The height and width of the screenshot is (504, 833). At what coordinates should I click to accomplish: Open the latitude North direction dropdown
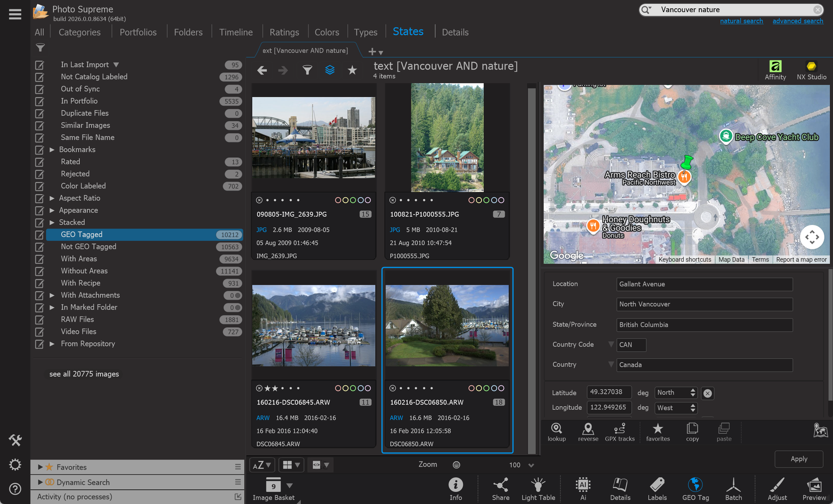coord(676,392)
